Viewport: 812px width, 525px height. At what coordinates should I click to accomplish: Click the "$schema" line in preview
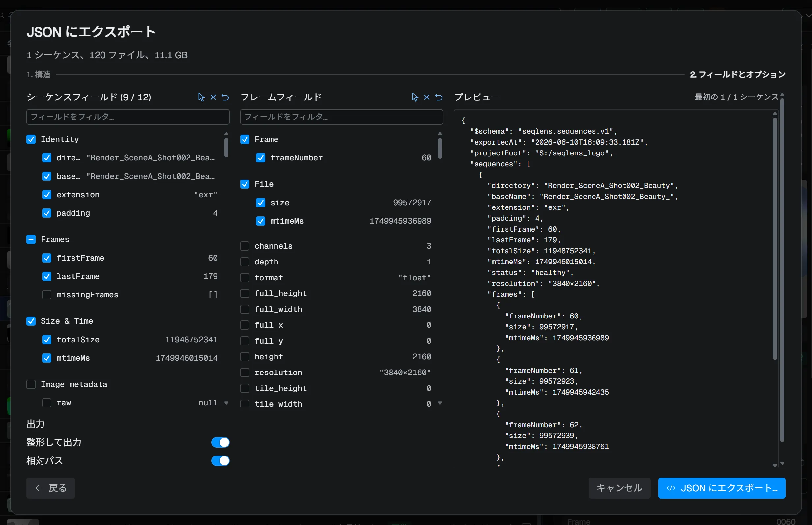[544, 131]
